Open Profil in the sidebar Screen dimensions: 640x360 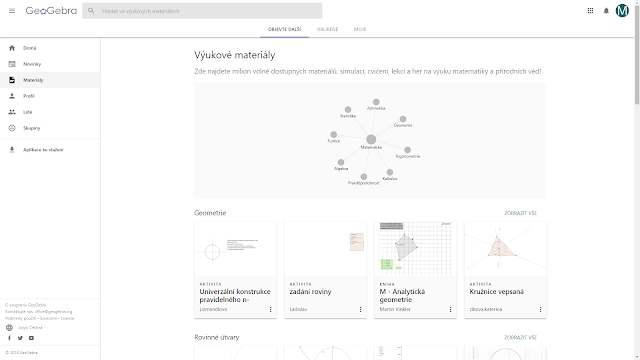tap(50, 96)
